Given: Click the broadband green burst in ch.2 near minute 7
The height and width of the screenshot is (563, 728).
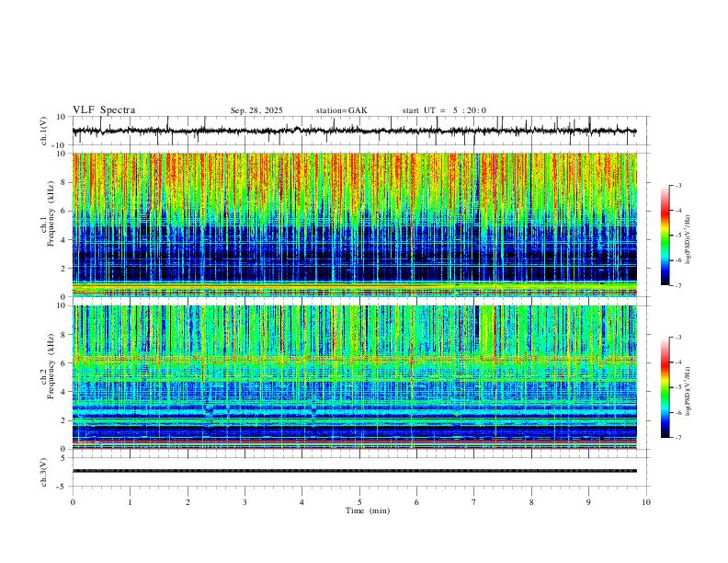Looking at the screenshot, I should [486, 330].
